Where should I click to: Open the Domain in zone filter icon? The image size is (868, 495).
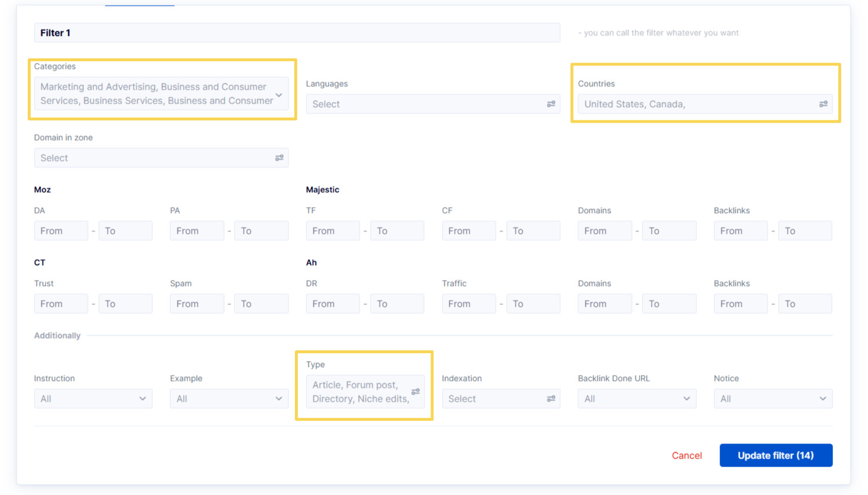(279, 157)
